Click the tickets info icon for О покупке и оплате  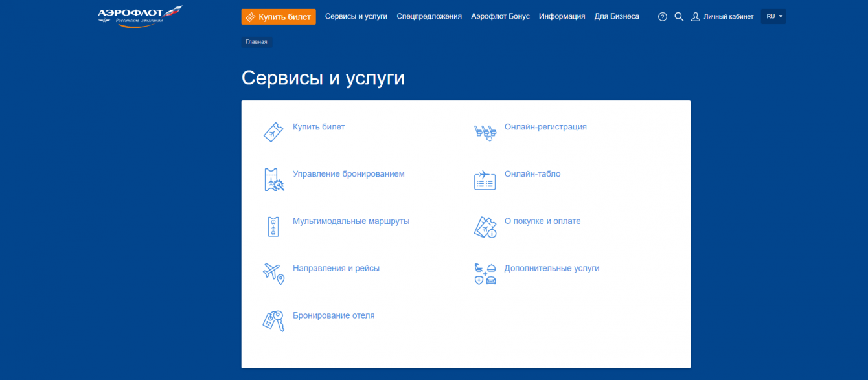485,227
